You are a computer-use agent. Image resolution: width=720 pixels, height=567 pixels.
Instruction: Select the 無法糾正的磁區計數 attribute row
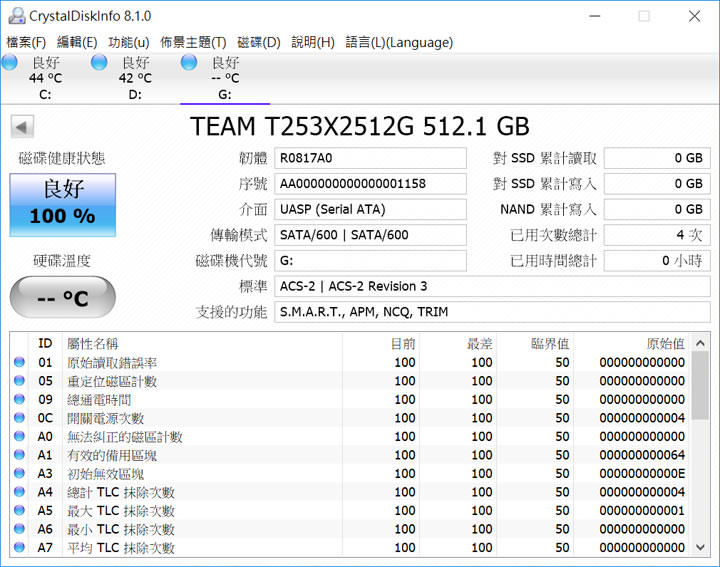coord(351,436)
